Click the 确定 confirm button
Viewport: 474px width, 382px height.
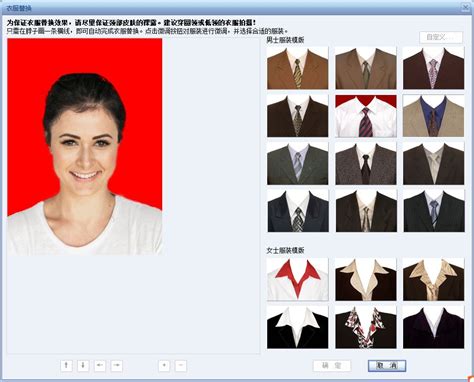(x=332, y=366)
